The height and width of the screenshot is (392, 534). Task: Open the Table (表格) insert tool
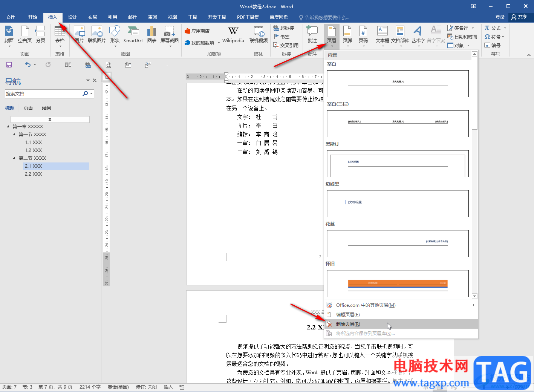60,36
